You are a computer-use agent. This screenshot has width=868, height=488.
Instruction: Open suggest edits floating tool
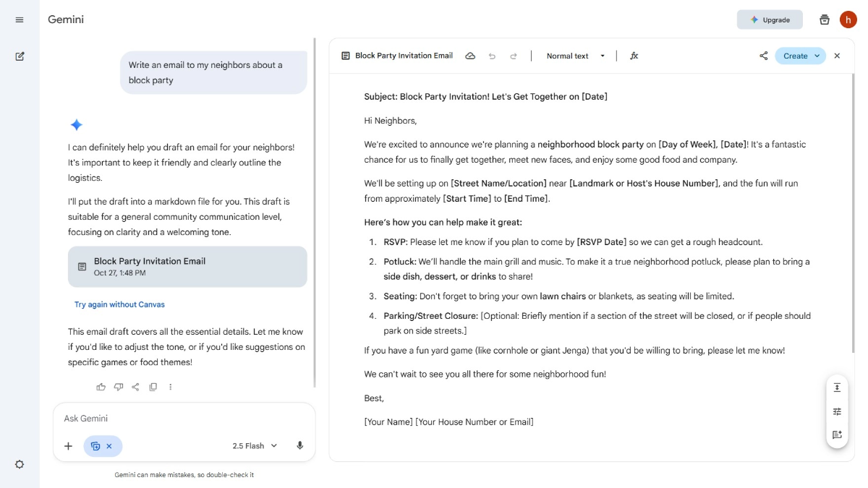tap(837, 435)
